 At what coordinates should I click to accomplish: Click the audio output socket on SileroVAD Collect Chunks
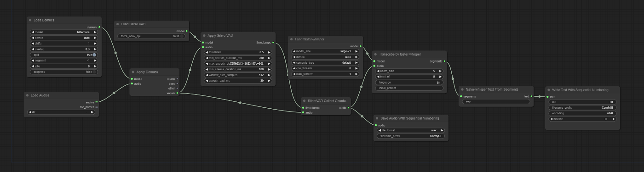click(x=349, y=108)
